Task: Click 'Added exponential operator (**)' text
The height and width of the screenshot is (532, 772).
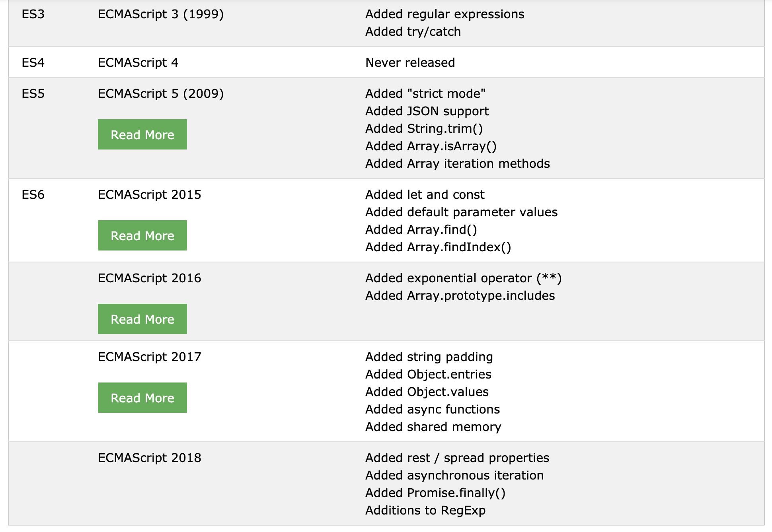Action: click(463, 278)
